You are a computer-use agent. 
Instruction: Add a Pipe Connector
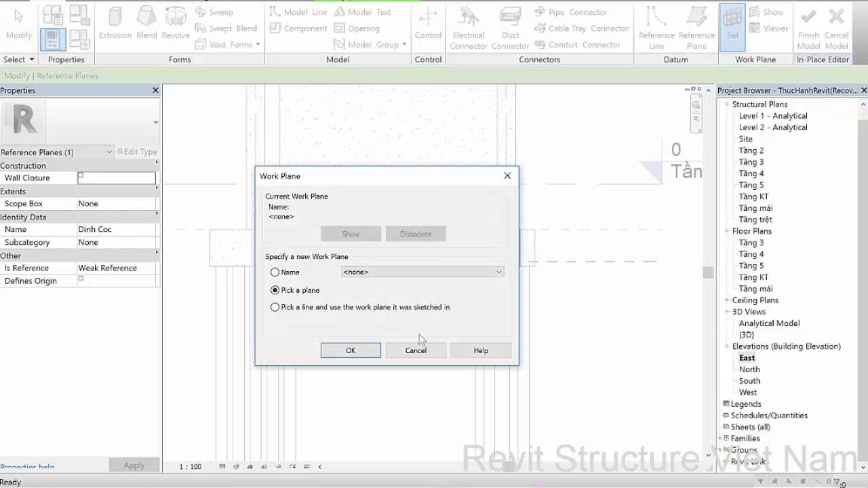pyautogui.click(x=571, y=12)
